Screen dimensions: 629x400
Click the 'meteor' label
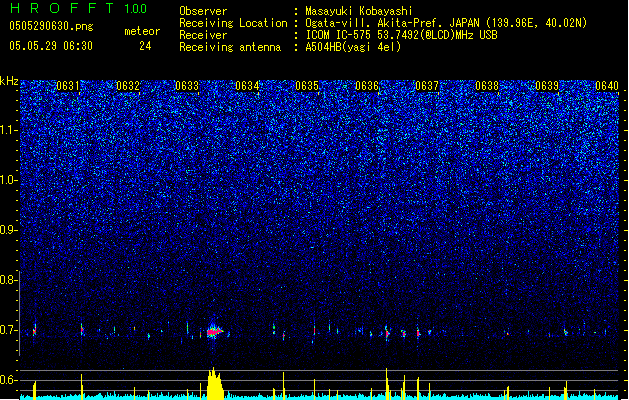[x=142, y=31]
